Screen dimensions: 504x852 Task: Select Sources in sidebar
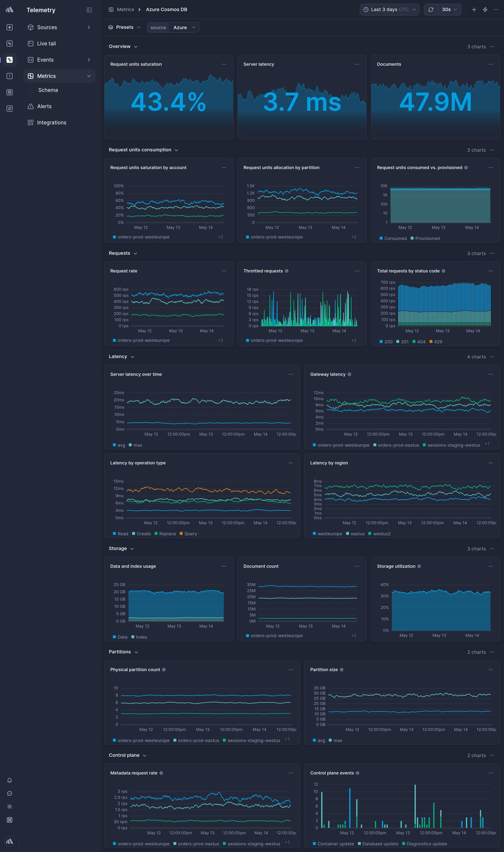point(59,27)
